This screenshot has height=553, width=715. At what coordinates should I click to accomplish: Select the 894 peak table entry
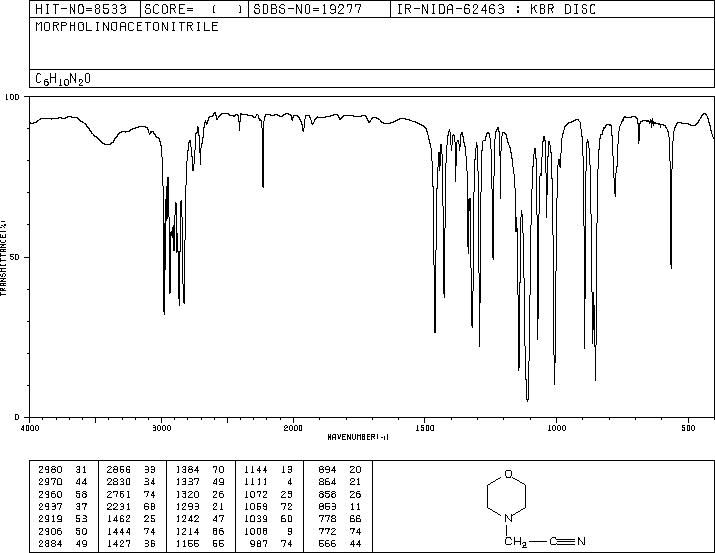pos(340,470)
